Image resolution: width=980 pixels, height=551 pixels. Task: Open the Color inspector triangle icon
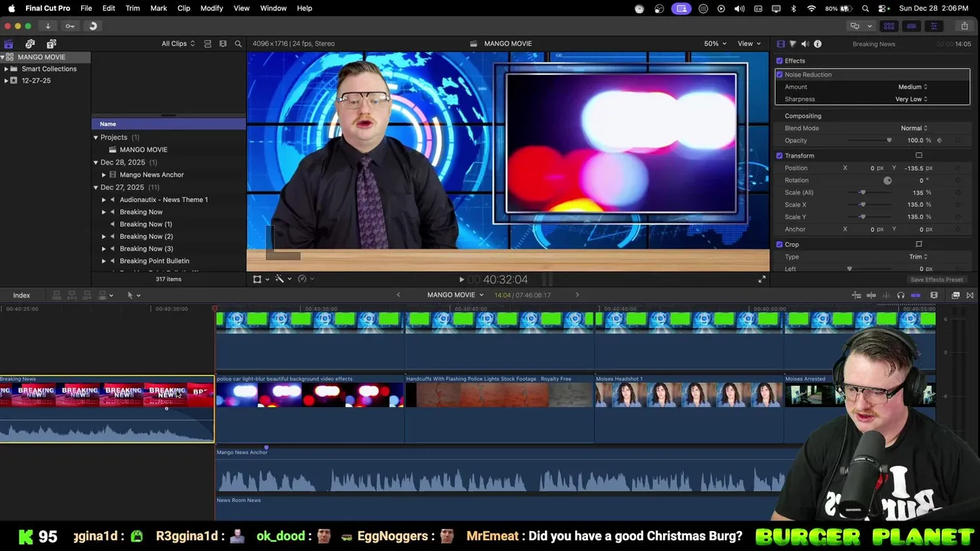click(x=792, y=44)
